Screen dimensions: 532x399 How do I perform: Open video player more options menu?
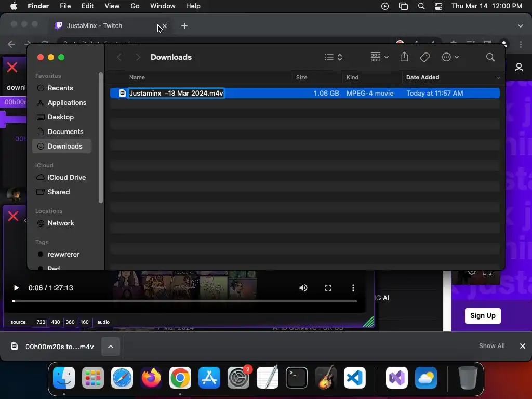tap(353, 288)
